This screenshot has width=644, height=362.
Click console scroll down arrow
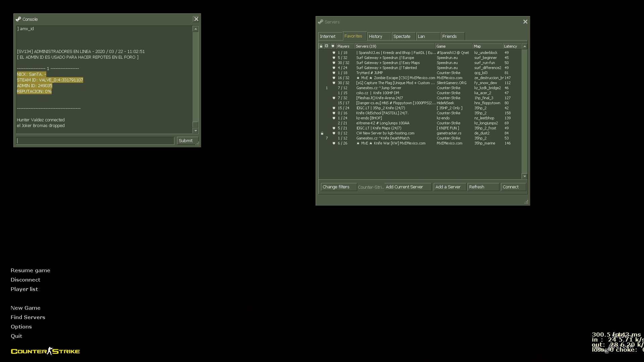[x=196, y=131]
